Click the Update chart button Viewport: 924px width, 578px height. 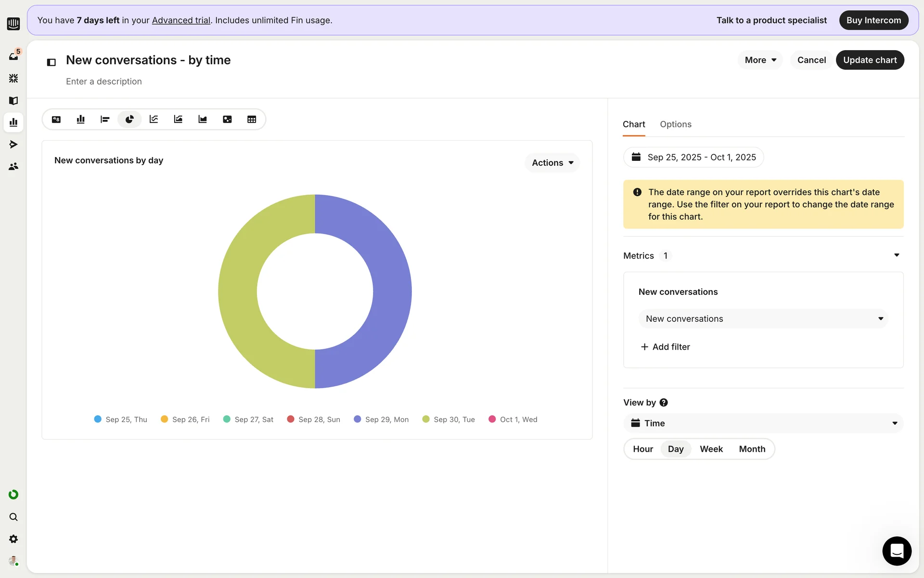pos(870,60)
